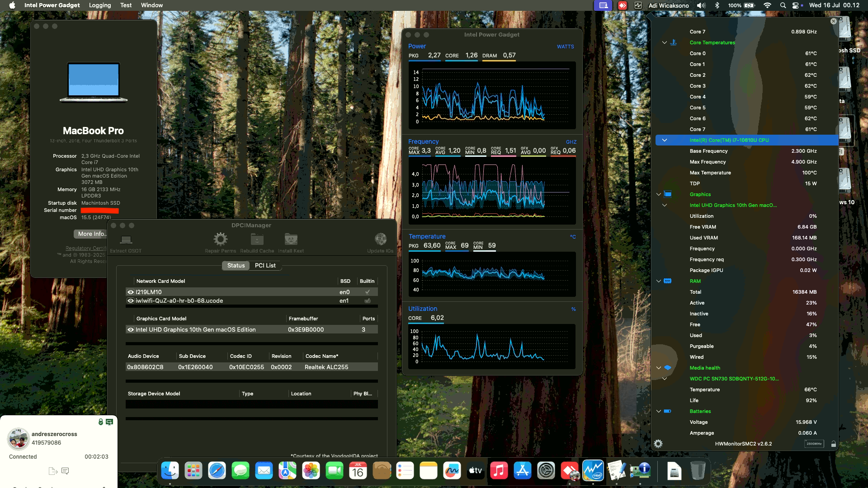Click the Repair Perms icon

pos(220,240)
